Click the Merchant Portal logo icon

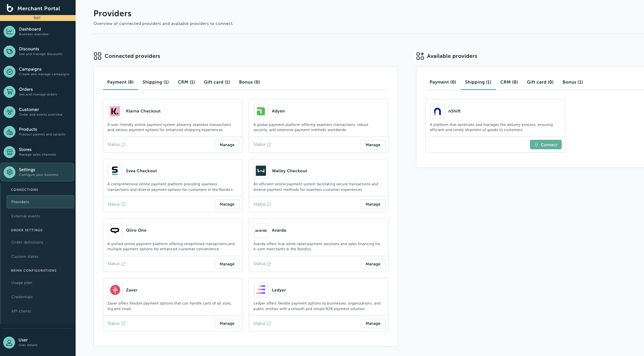pyautogui.click(x=10, y=8)
